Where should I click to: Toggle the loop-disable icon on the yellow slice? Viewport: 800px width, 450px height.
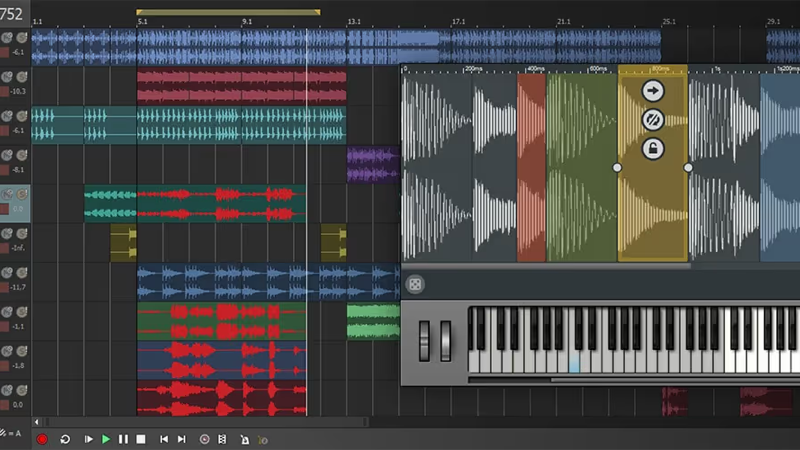[653, 120]
